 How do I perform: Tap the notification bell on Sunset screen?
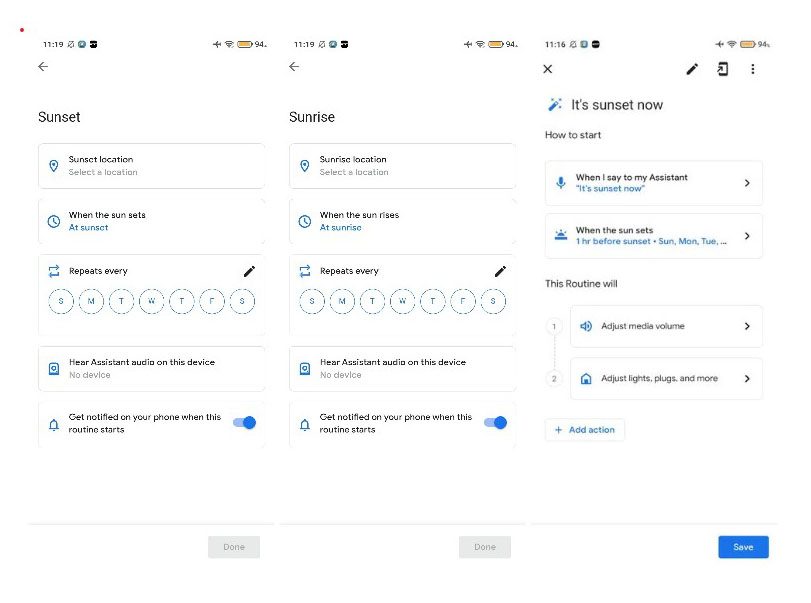[54, 425]
